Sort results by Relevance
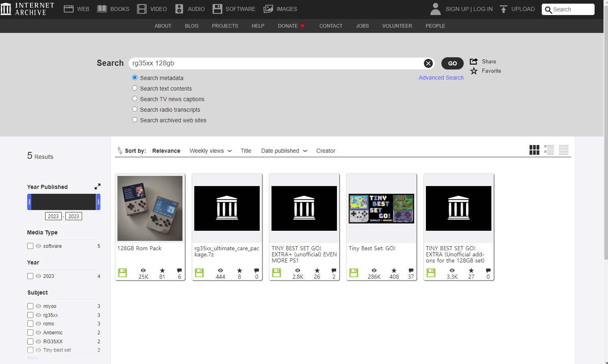The width and height of the screenshot is (608, 364). pos(166,151)
